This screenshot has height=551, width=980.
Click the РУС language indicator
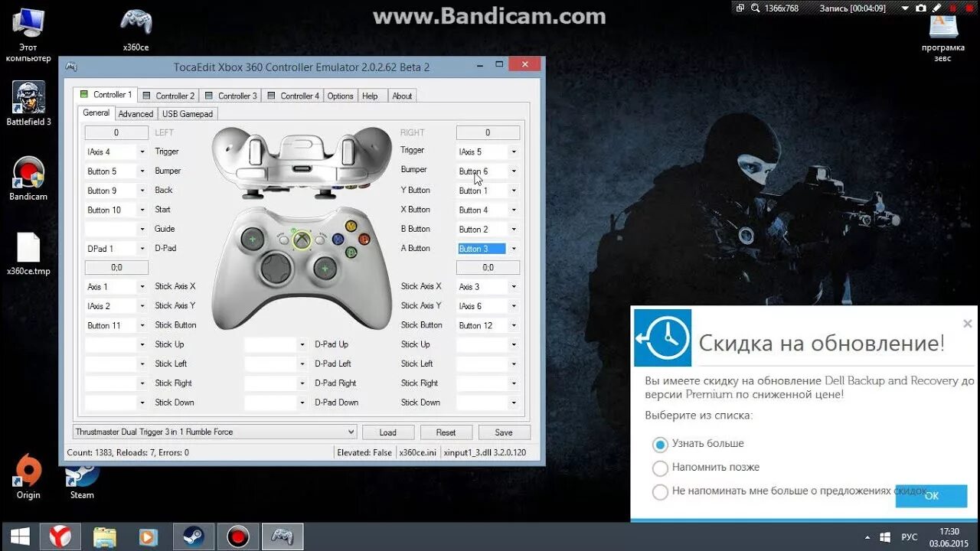click(910, 537)
